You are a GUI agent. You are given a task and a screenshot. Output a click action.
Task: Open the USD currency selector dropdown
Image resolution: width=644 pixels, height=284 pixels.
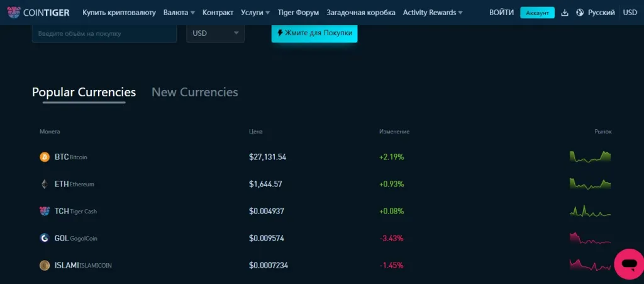[215, 33]
